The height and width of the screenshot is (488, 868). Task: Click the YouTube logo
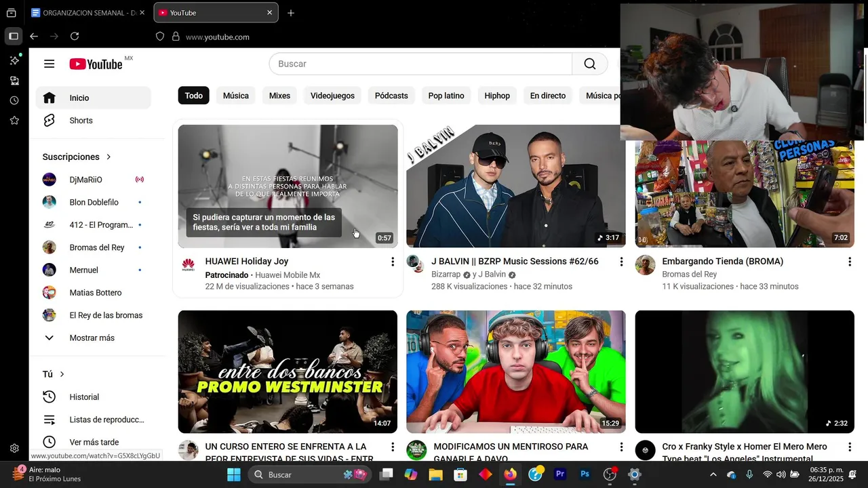click(x=96, y=64)
